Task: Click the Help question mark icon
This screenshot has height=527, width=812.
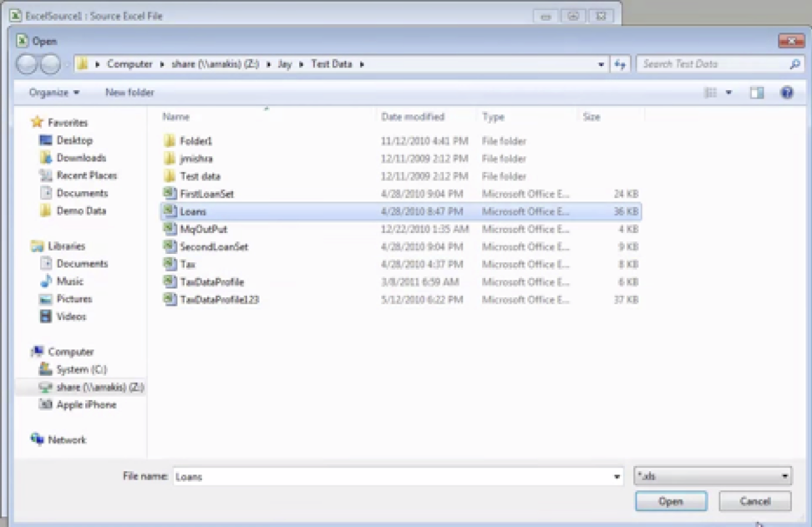Action: click(786, 93)
